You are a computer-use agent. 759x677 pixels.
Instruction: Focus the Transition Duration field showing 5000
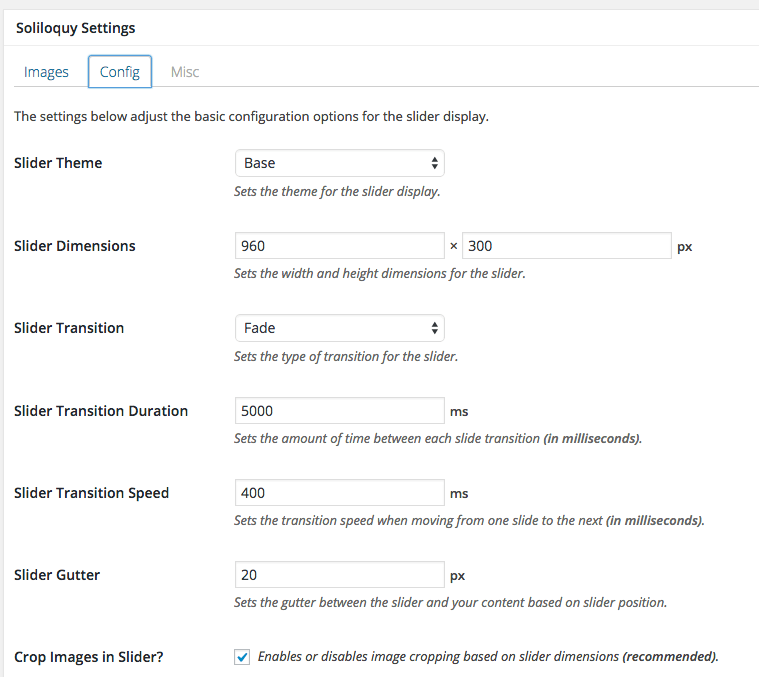[x=339, y=411]
